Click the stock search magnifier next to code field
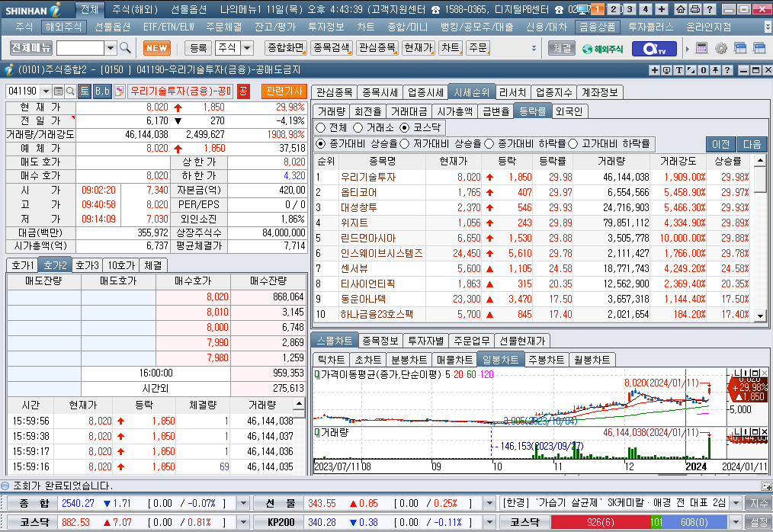Screen dimensions: 773x532 70,91
